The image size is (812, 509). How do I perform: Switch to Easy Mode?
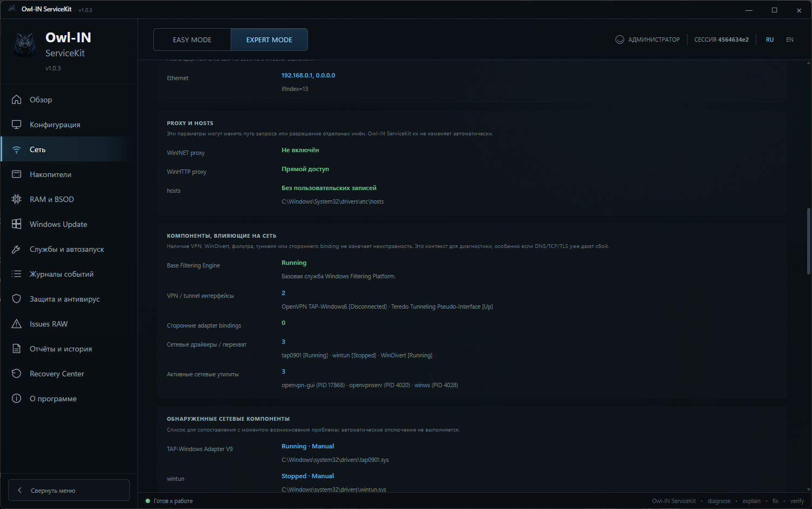(192, 40)
